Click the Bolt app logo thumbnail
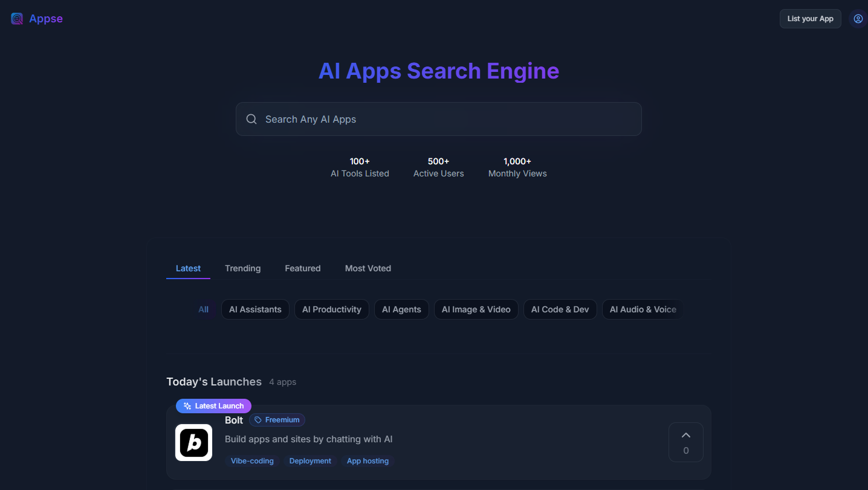This screenshot has height=490, width=868. 193,442
